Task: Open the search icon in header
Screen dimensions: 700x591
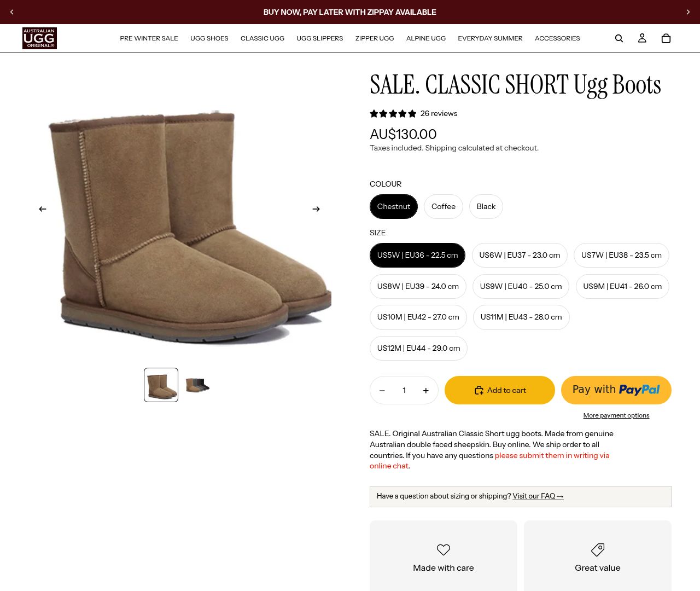Action: (619, 38)
